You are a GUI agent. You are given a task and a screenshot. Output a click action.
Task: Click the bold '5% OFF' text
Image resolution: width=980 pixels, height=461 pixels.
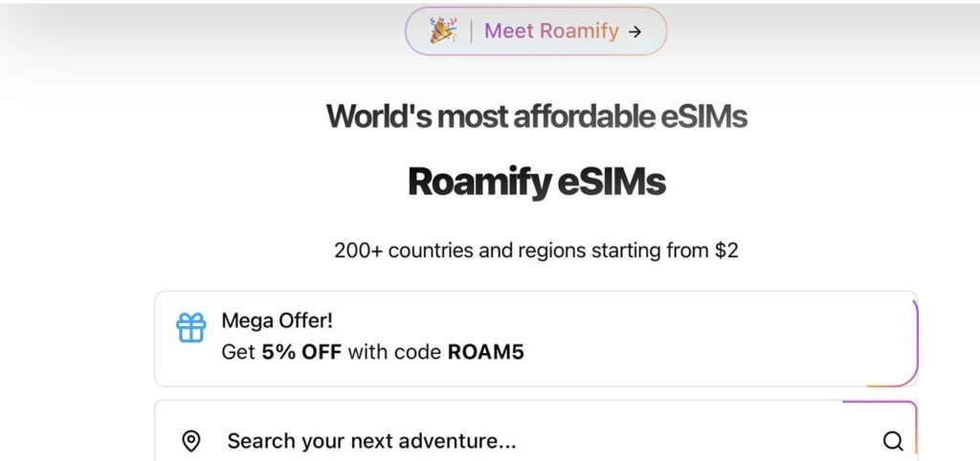tap(301, 352)
